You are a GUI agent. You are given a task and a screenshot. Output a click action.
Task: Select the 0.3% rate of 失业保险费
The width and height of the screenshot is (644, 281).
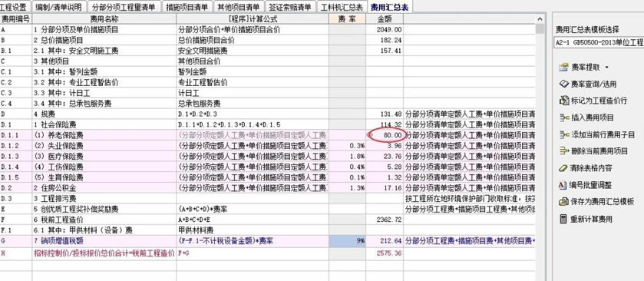click(x=347, y=146)
